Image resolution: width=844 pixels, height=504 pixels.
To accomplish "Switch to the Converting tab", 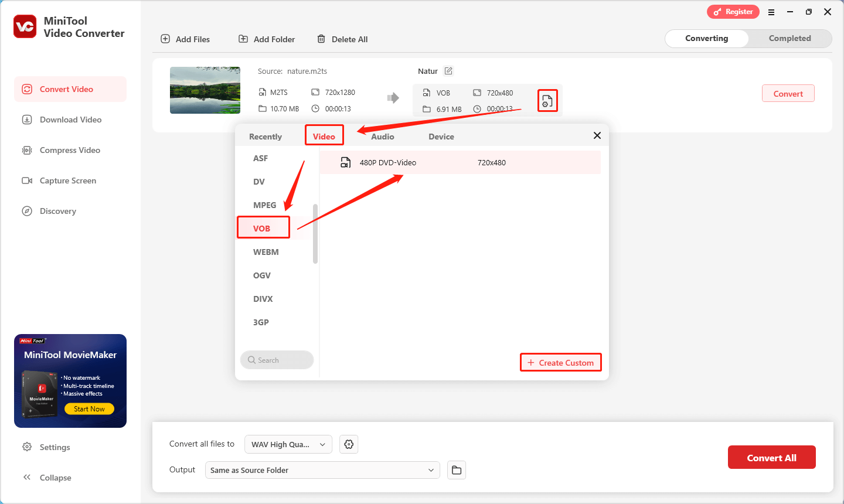I will pyautogui.click(x=707, y=39).
